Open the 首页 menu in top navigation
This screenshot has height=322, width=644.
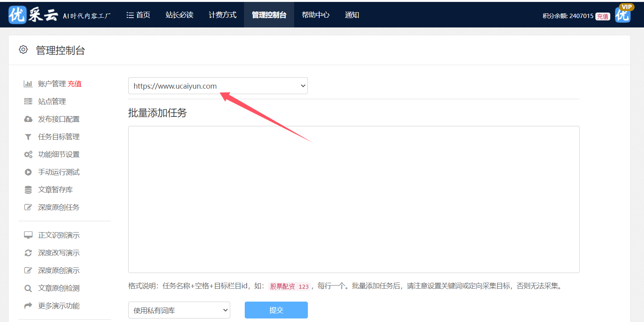coord(138,15)
